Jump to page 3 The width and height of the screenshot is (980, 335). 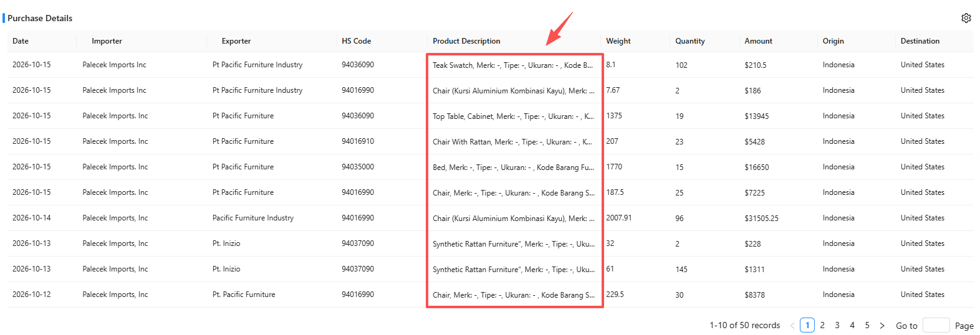837,325
